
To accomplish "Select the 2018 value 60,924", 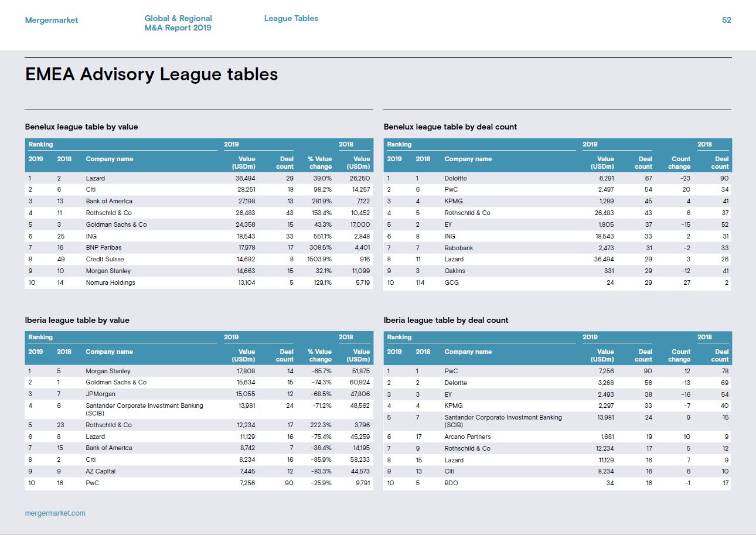I will point(360,382).
